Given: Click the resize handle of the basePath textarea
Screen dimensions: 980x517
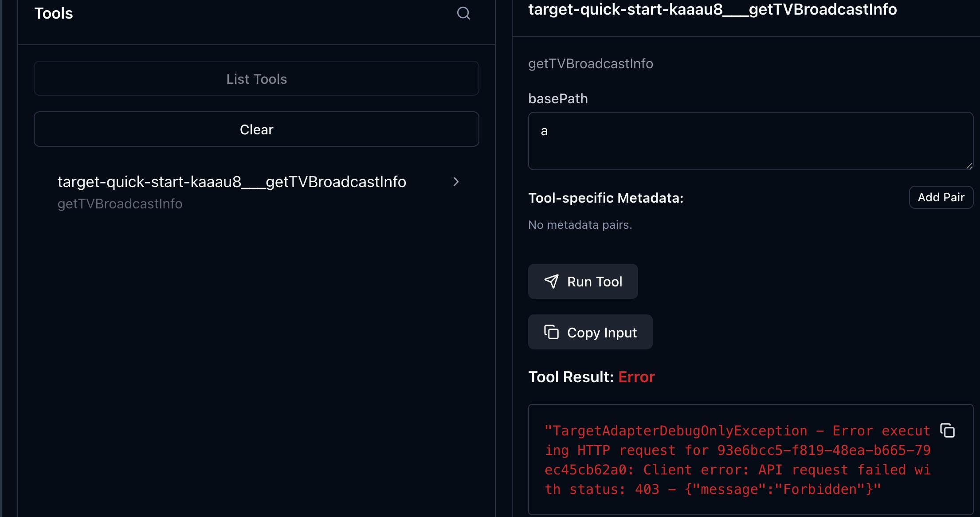Looking at the screenshot, I should click(968, 166).
